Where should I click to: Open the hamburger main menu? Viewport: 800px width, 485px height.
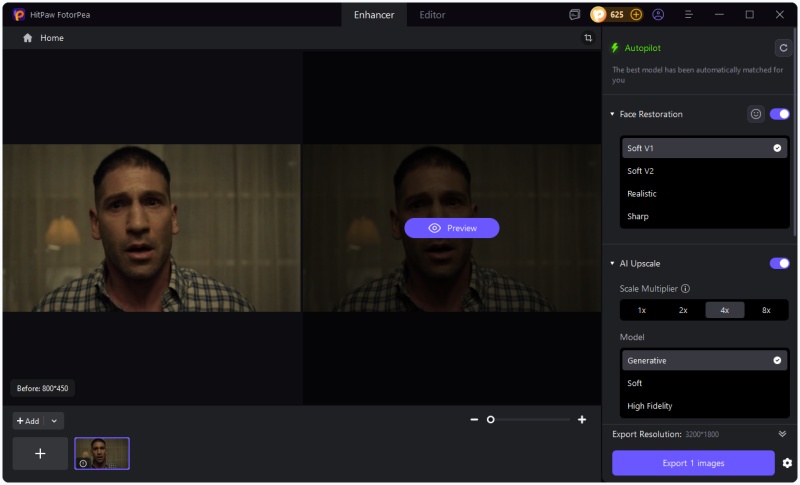[x=689, y=15]
